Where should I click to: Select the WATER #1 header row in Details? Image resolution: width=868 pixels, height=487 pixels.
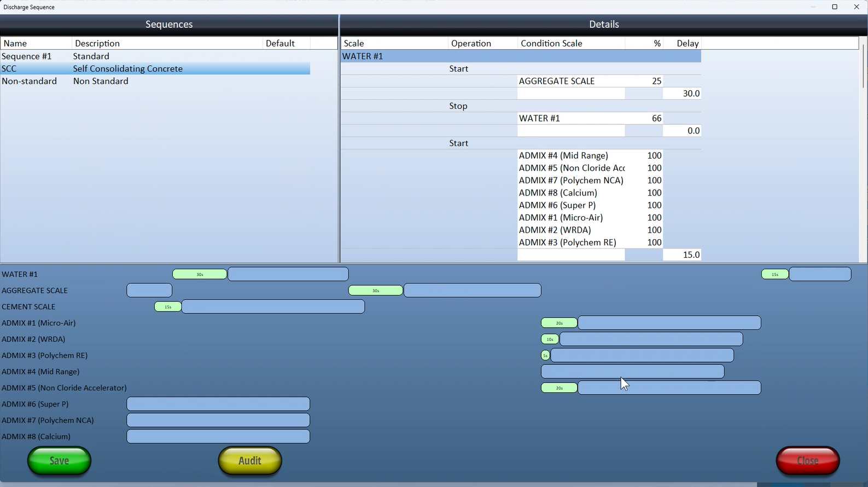coord(520,56)
